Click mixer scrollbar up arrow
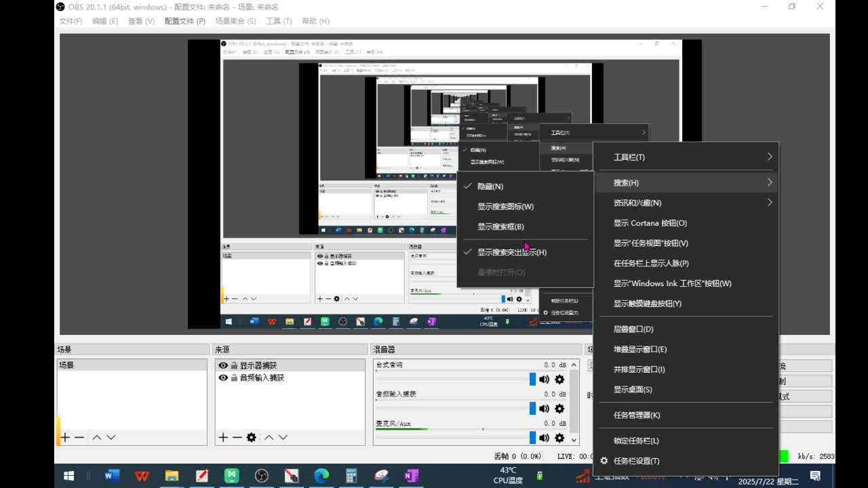This screenshot has height=488, width=868. [574, 365]
